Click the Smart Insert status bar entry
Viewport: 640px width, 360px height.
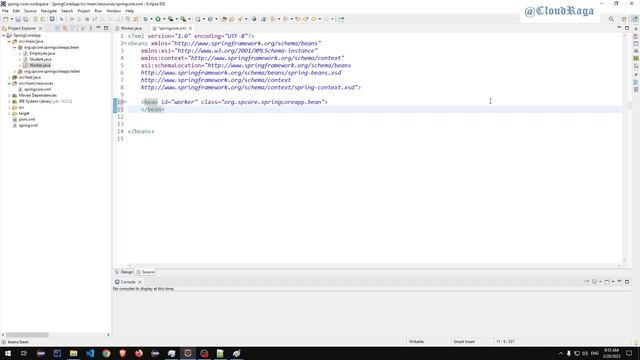[464, 341]
